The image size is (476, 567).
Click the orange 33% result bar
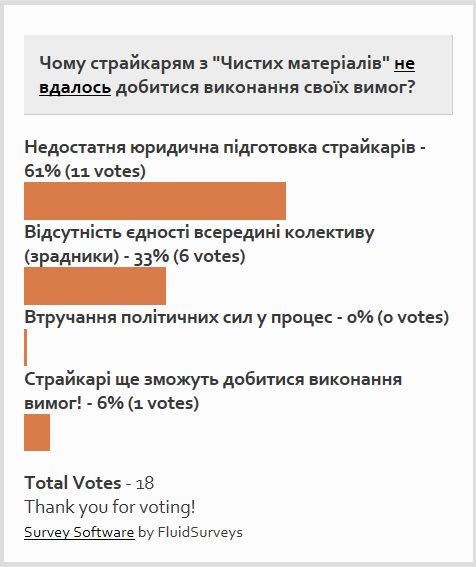(95, 286)
